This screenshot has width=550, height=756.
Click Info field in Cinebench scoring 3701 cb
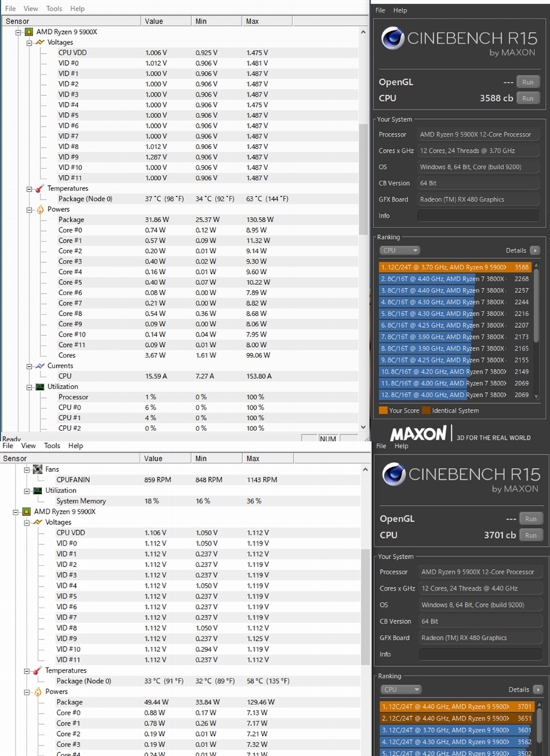point(481,654)
